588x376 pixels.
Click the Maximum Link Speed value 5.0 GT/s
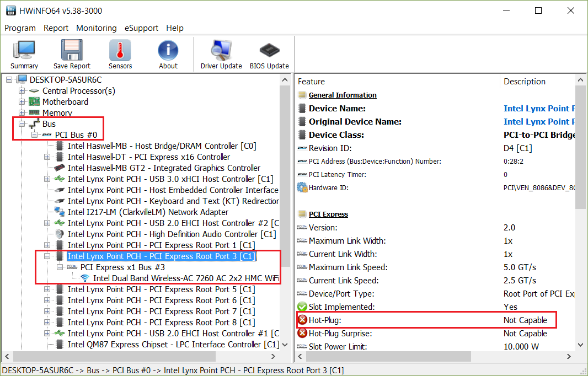(x=520, y=267)
